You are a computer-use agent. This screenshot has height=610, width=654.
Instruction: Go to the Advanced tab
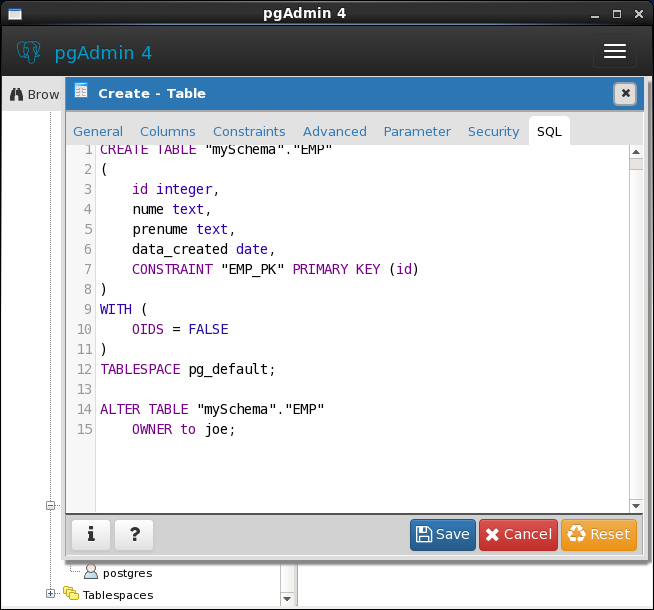(335, 132)
